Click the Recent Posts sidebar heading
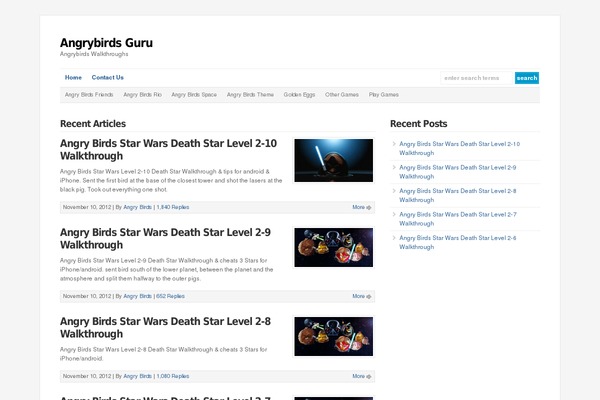 (419, 124)
